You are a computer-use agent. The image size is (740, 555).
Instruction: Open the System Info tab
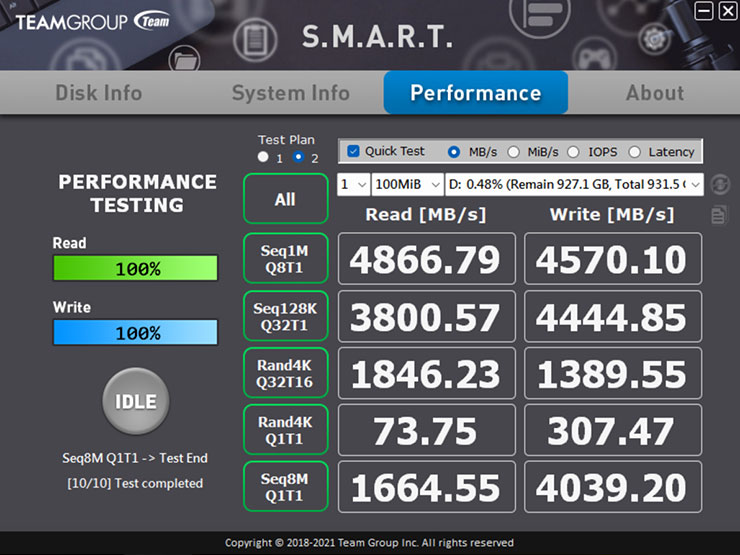(x=290, y=93)
